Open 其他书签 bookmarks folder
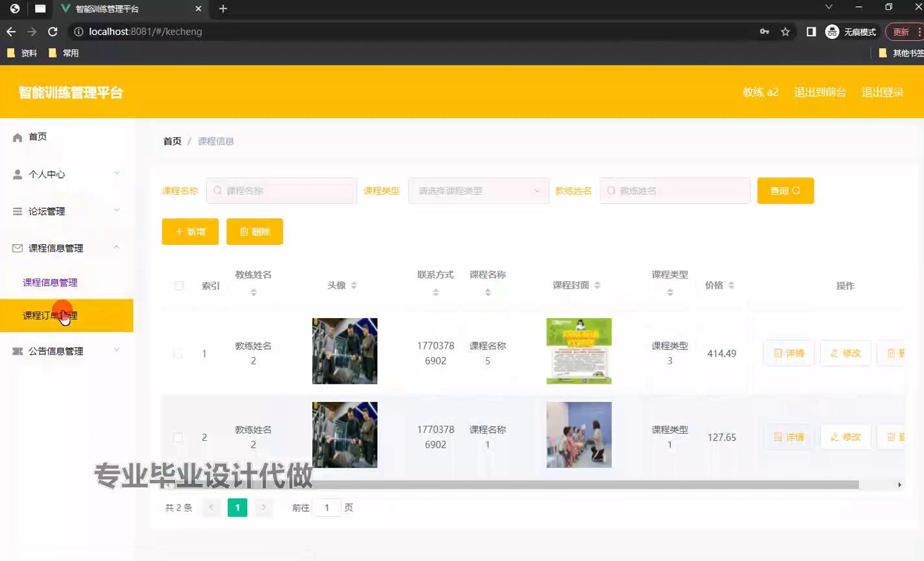This screenshot has height=561, width=924. (901, 53)
